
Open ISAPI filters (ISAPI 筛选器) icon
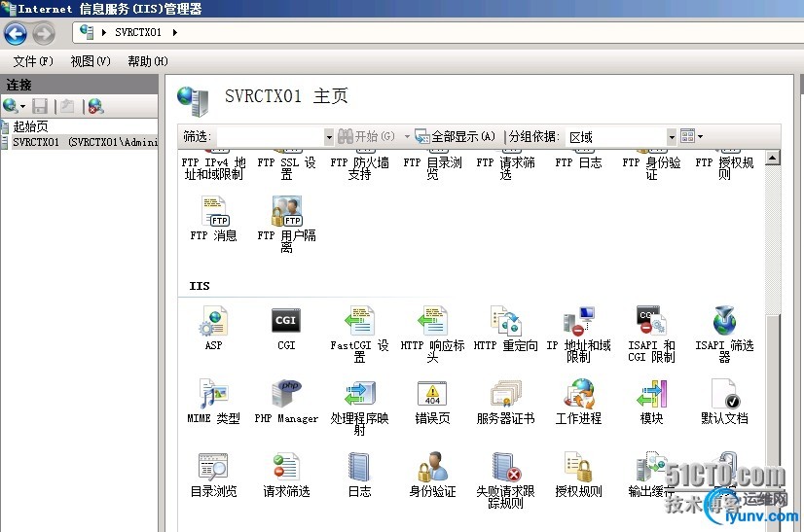coord(724,335)
